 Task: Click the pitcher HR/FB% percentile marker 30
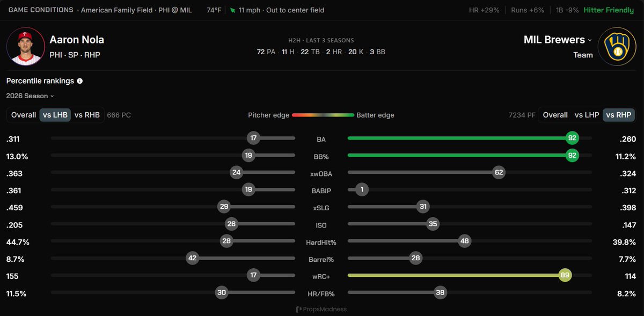(221, 292)
